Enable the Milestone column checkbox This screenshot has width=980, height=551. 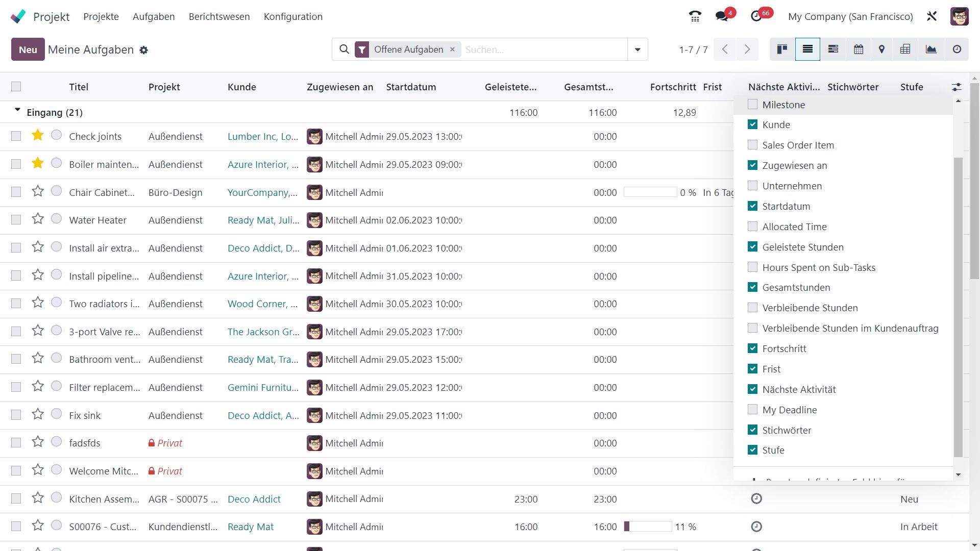click(x=752, y=105)
